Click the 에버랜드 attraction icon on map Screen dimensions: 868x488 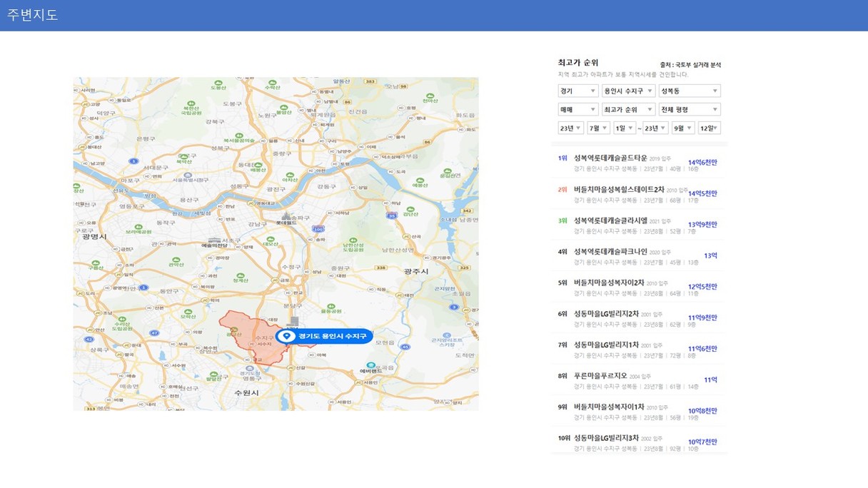pos(370,365)
